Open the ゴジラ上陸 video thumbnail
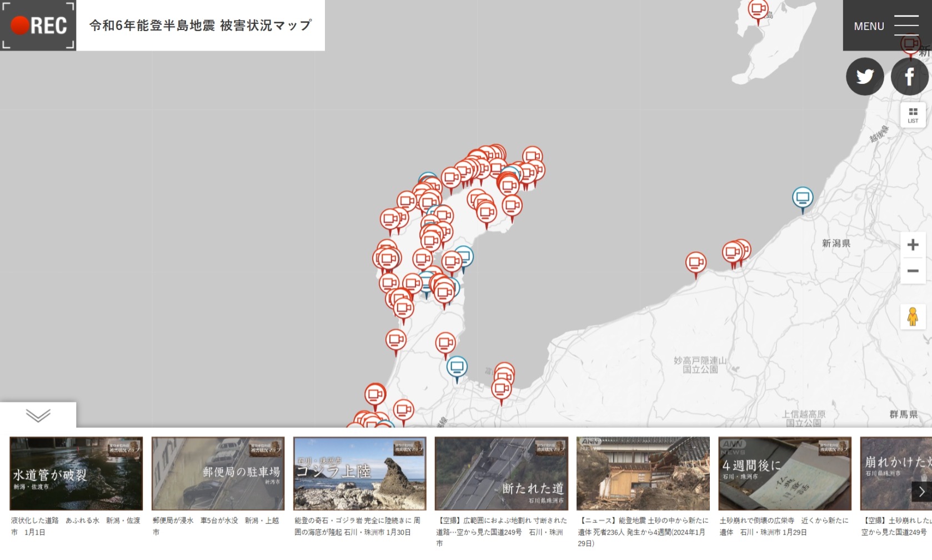 [x=360, y=473]
